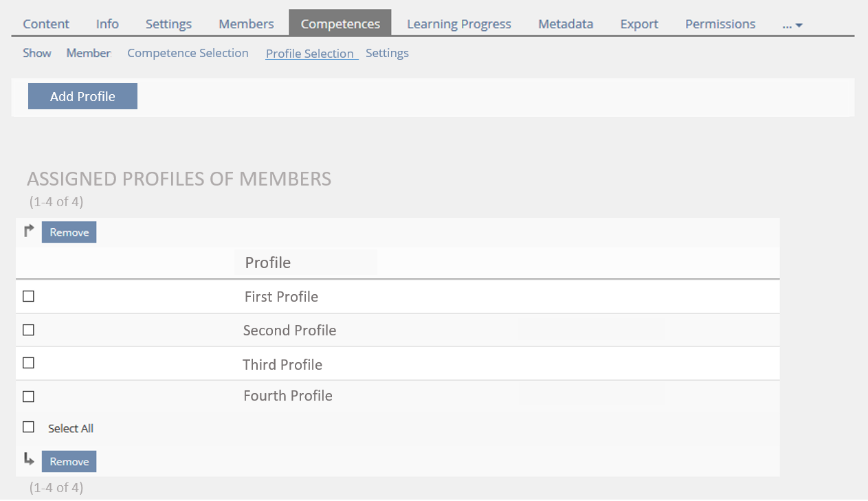The width and height of the screenshot is (868, 501).
Task: Open the Settings sub-tab under Competences
Action: (x=387, y=53)
